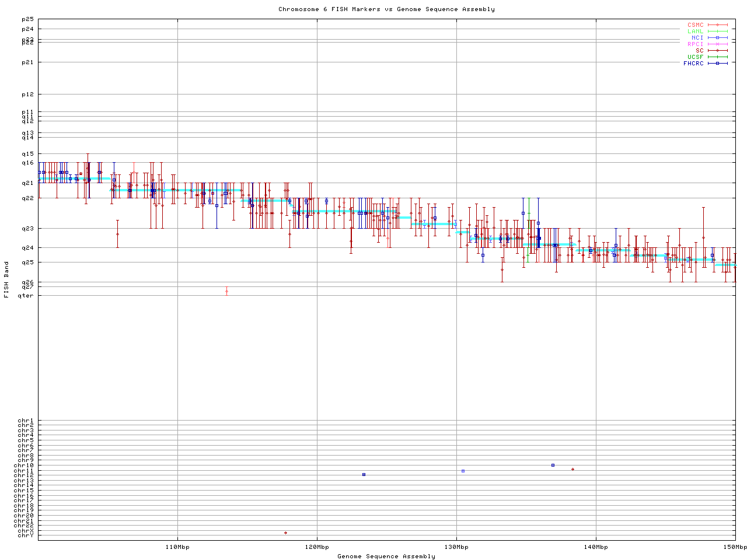
Task: Click the CSMC legend marker sample
Action: tap(717, 25)
